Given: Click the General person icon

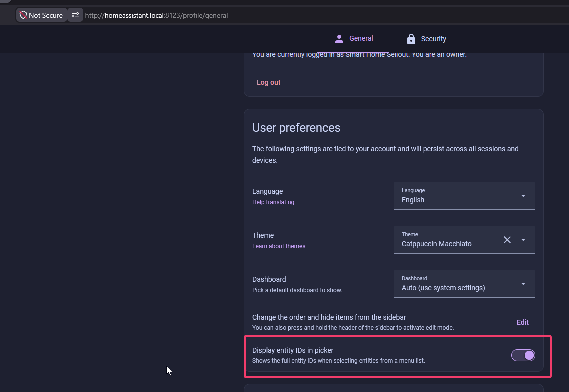Looking at the screenshot, I should [339, 39].
